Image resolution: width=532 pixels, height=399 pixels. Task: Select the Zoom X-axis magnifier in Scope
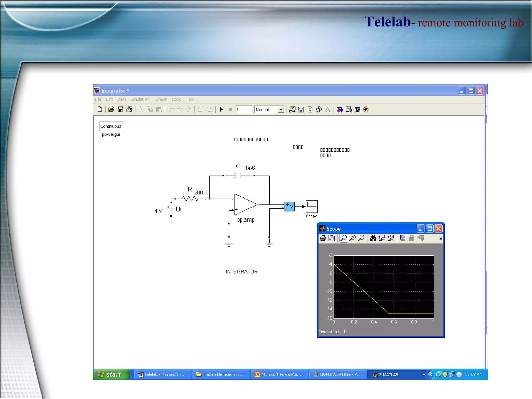coord(353,238)
